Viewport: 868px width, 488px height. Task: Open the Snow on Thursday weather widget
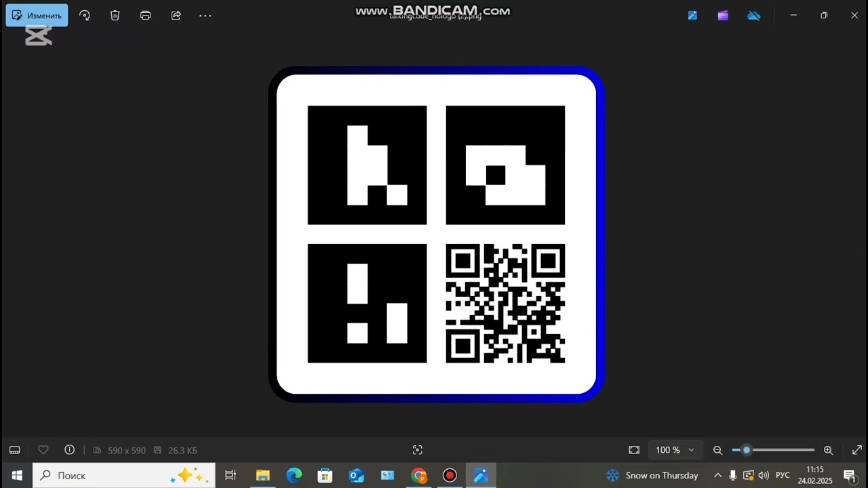652,475
